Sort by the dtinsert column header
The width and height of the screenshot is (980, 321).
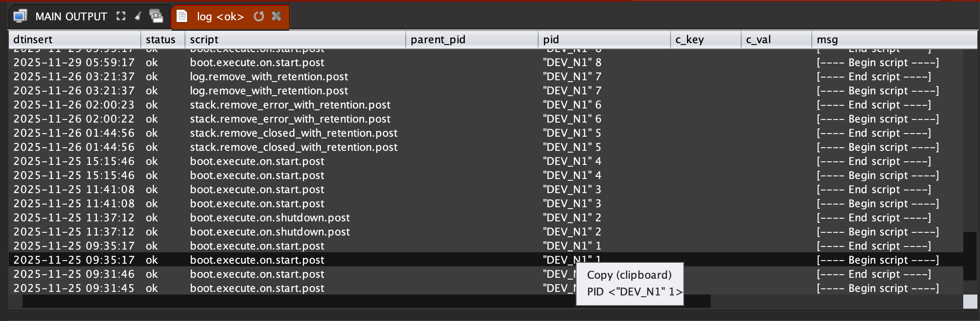(74, 40)
